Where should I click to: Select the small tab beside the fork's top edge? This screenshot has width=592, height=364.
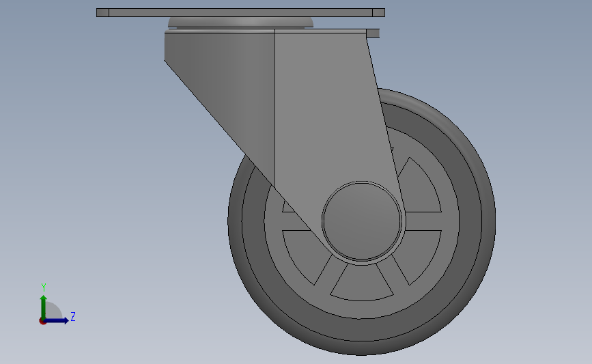[373, 33]
